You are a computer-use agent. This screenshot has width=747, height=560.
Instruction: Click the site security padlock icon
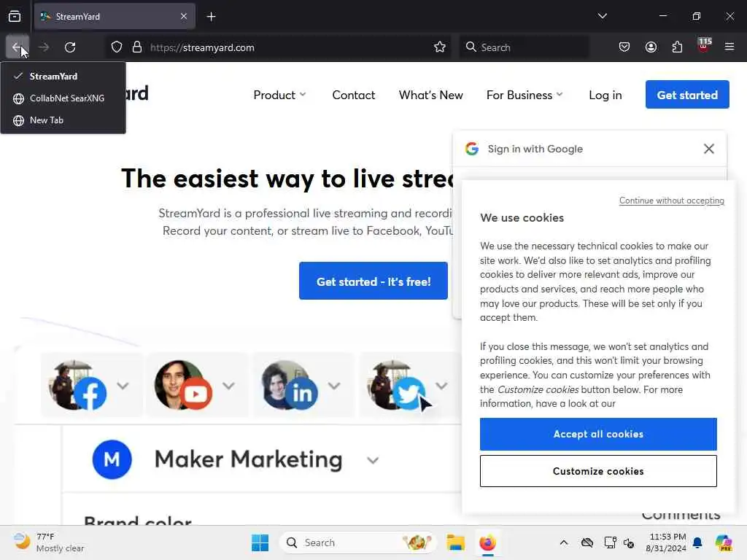tap(137, 47)
